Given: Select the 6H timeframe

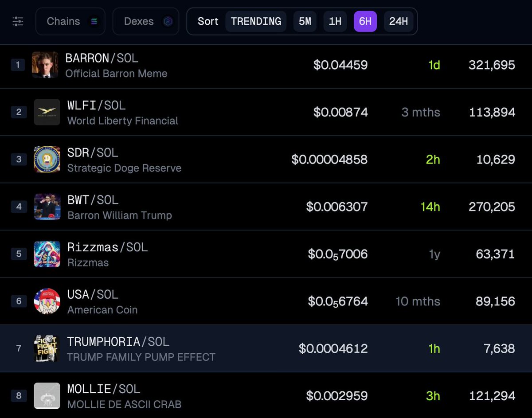Looking at the screenshot, I should click(x=365, y=21).
